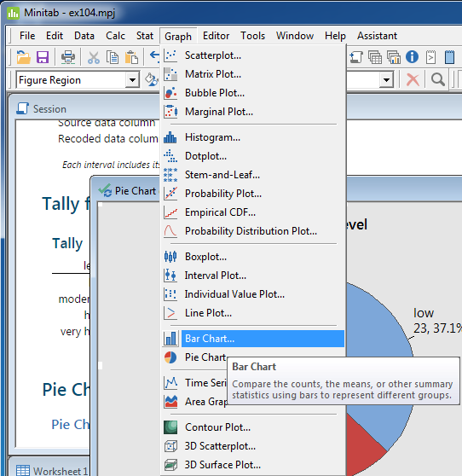
Task: Click the magnifying glass zoom icon
Action: [438, 80]
